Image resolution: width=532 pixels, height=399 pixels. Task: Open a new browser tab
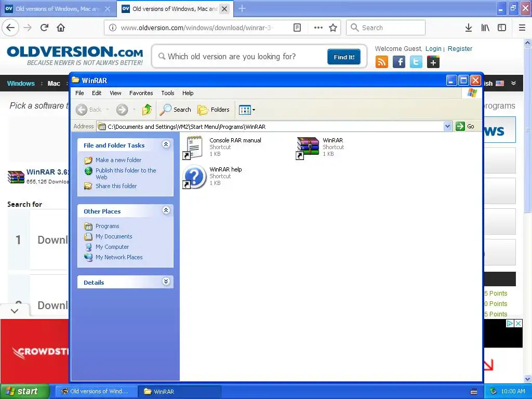242,8
